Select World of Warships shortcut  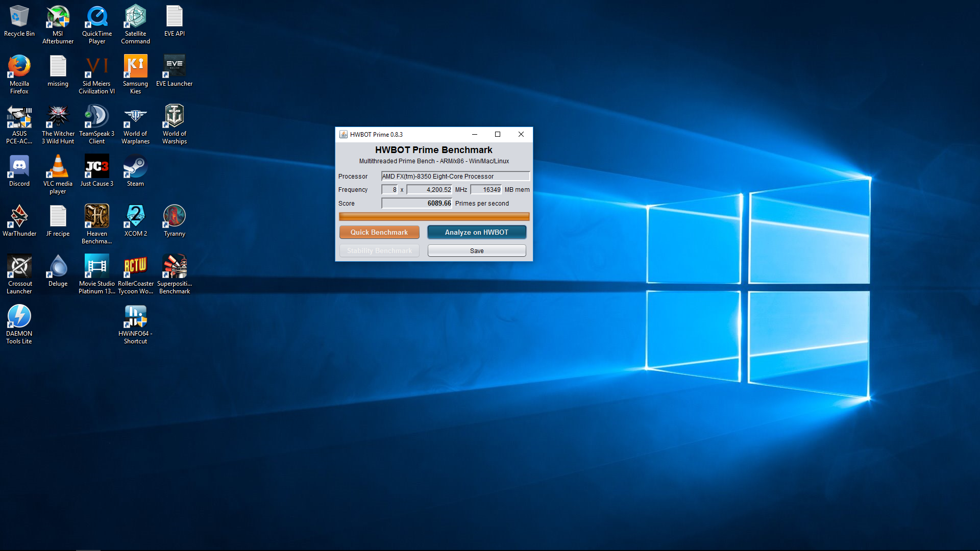point(175,124)
